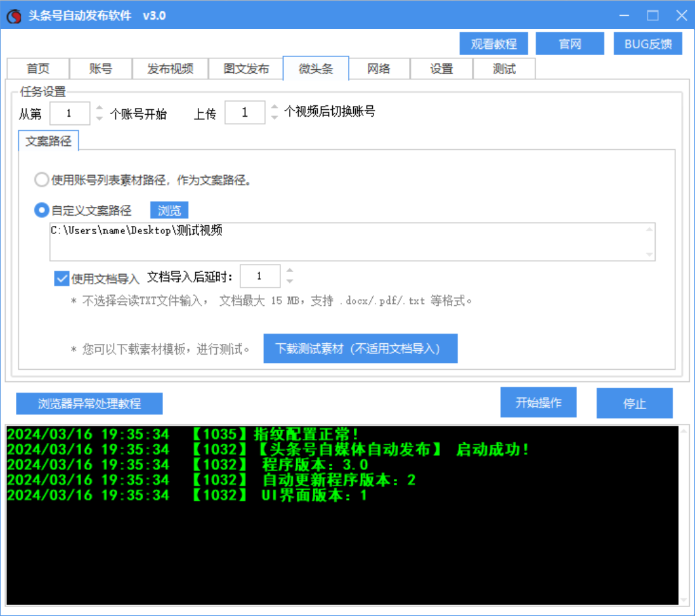Switch to the 网络 tab
The image size is (695, 616).
click(379, 69)
